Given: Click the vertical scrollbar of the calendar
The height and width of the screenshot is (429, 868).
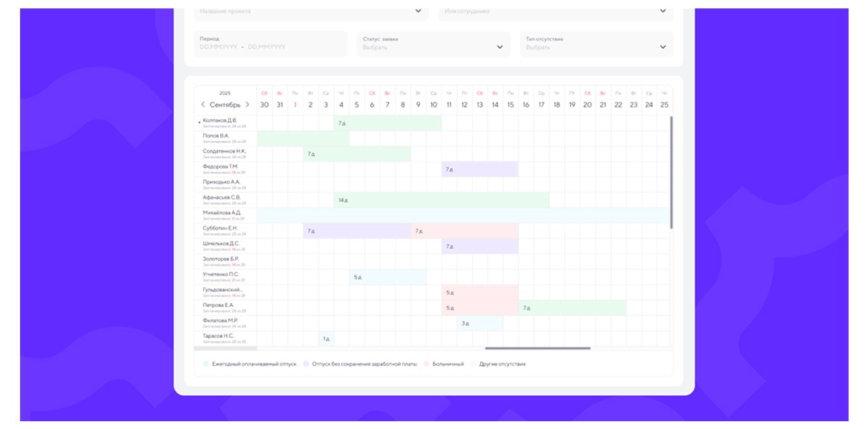Looking at the screenshot, I should tap(671, 172).
